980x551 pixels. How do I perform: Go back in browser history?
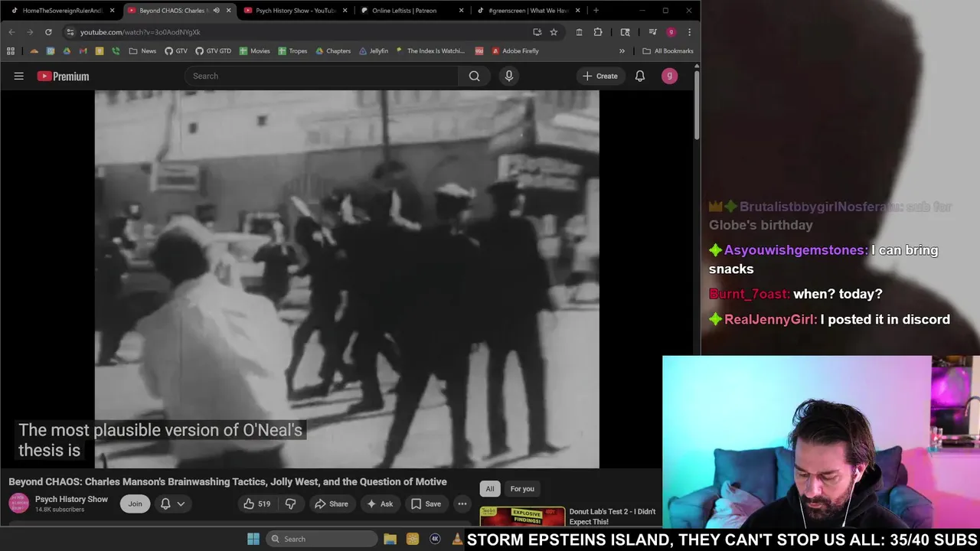[x=11, y=32]
